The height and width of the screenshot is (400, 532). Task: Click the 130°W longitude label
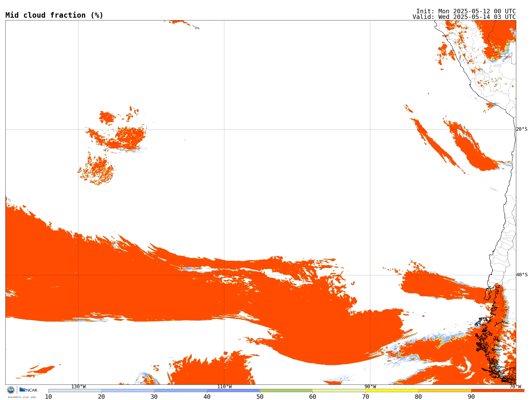coord(79,387)
